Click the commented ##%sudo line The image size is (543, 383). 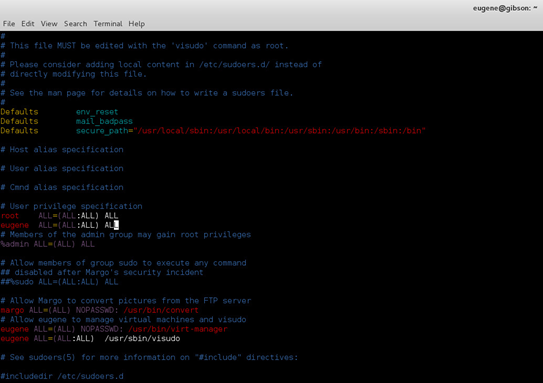tap(59, 282)
